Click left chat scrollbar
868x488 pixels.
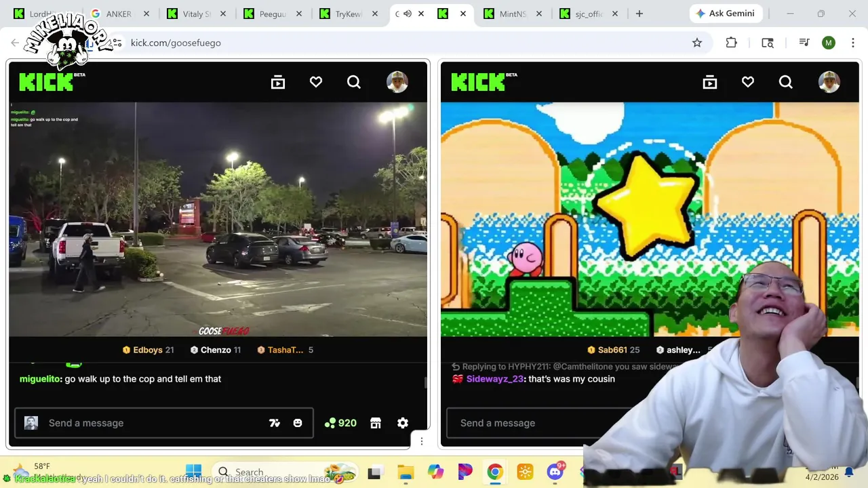tap(426, 383)
